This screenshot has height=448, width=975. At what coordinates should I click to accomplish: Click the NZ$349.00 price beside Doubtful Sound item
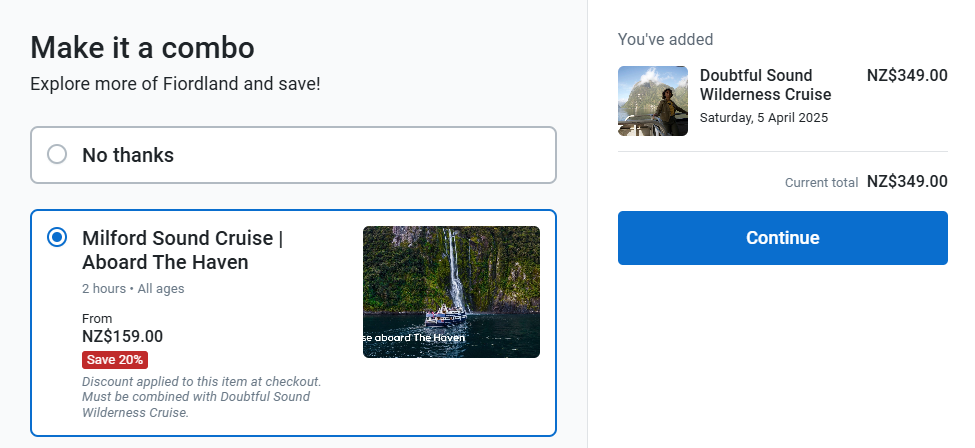907,75
